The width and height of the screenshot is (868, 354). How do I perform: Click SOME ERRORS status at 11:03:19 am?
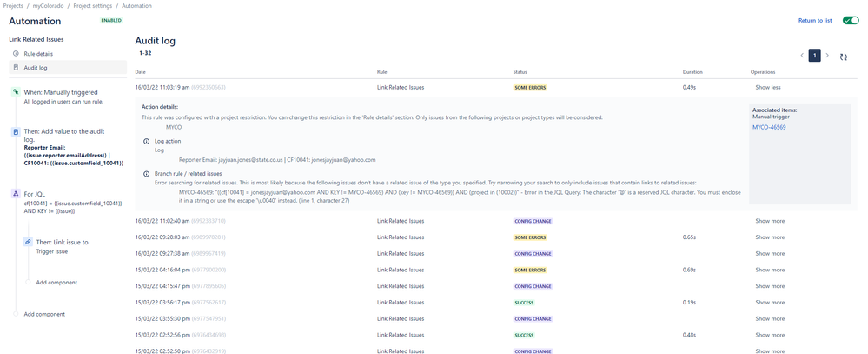pyautogui.click(x=530, y=88)
